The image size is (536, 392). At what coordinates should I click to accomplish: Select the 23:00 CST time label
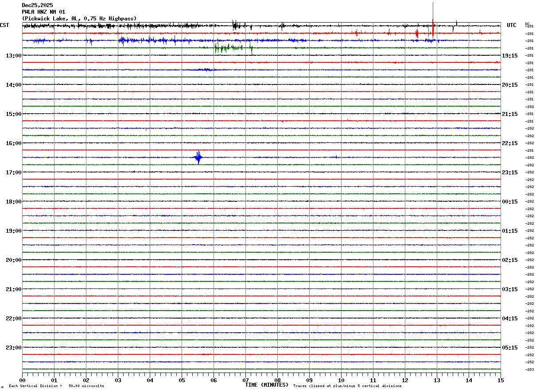[x=14, y=348]
